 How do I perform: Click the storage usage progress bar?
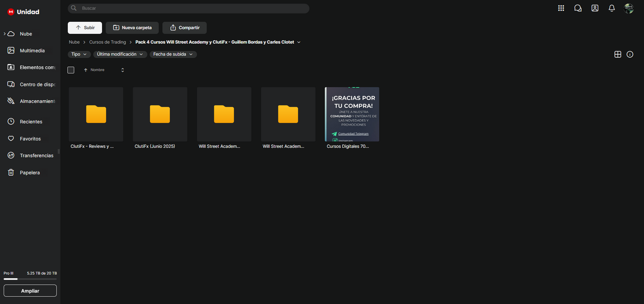(x=30, y=279)
